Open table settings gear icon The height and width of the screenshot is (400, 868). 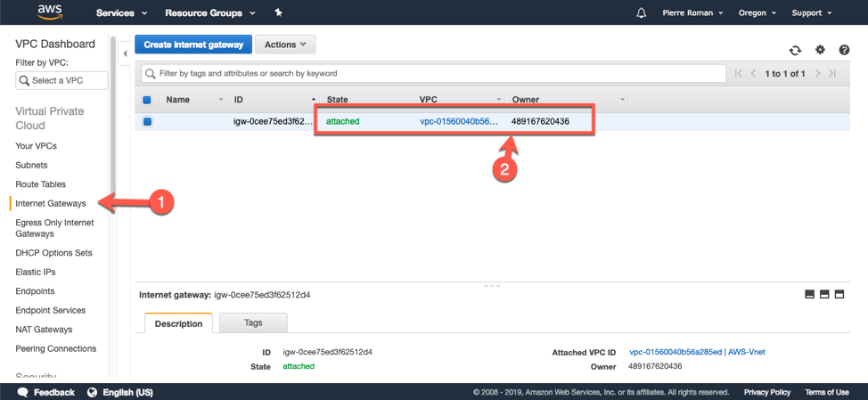[820, 50]
